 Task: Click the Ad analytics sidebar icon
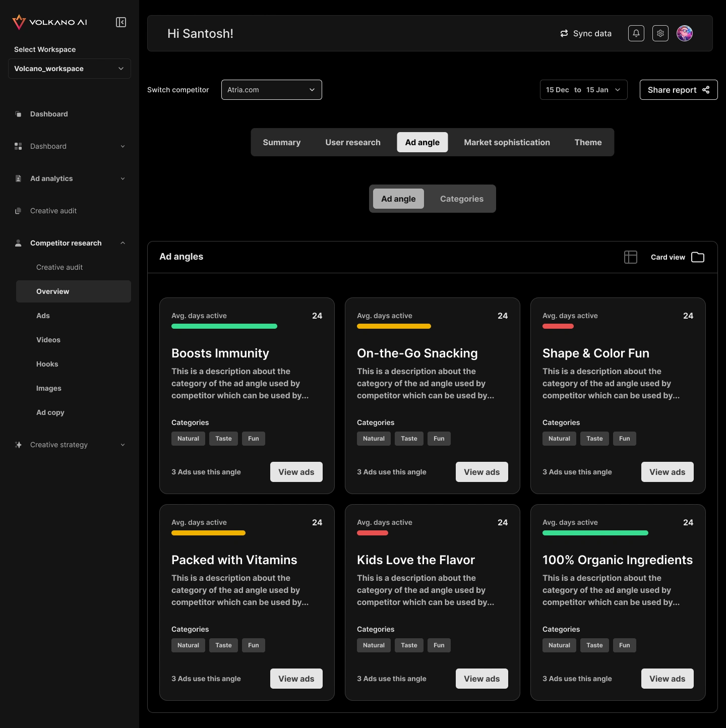coord(18,178)
